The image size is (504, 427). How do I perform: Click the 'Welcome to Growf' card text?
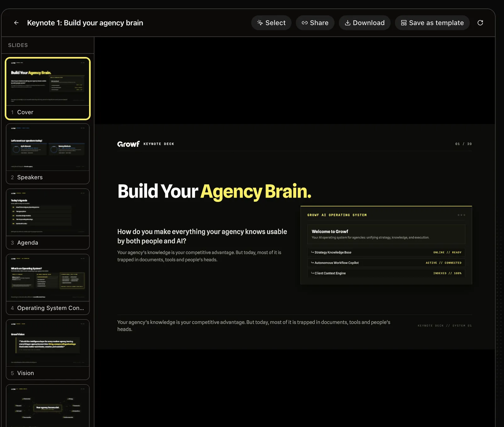click(330, 231)
